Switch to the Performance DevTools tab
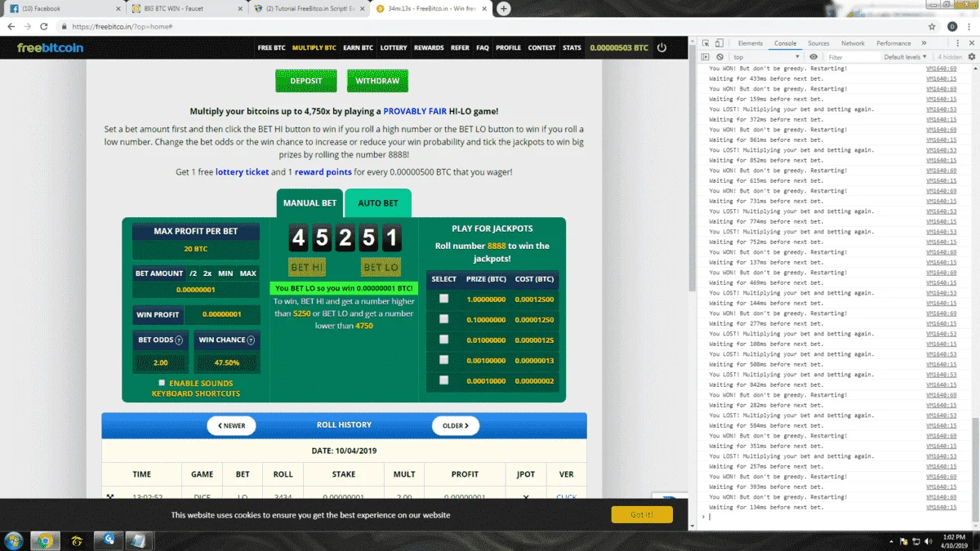980x551 pixels. [893, 43]
